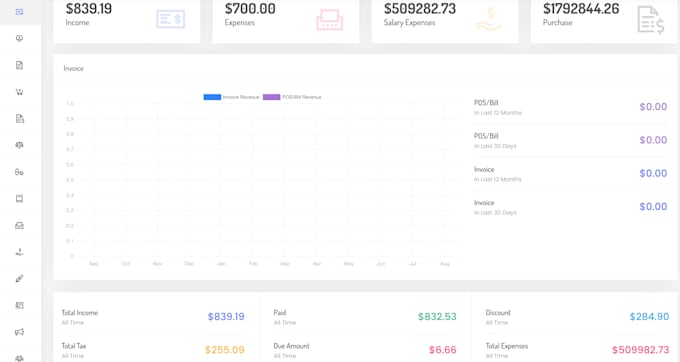The image size is (680, 362).
Task: Open the megaphone sidebar icon
Action: (x=20, y=332)
